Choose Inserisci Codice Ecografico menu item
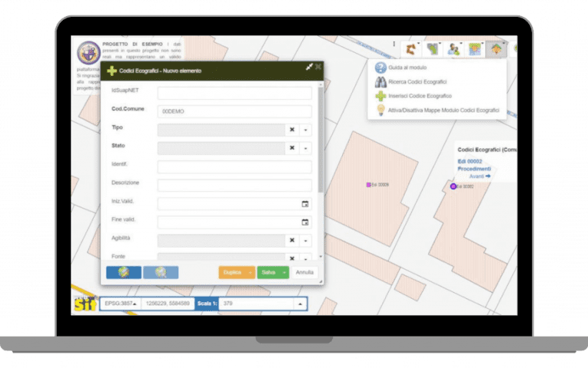The width and height of the screenshot is (588, 368). click(420, 96)
